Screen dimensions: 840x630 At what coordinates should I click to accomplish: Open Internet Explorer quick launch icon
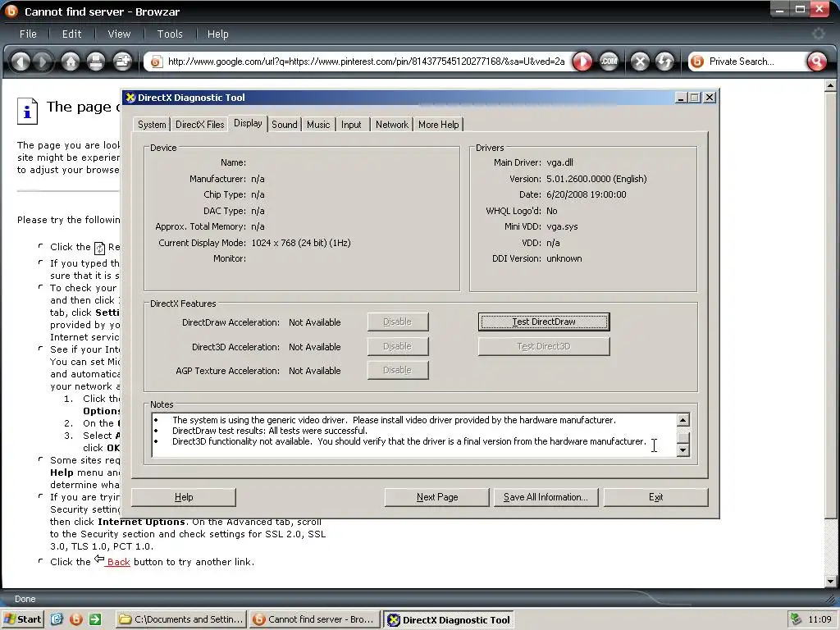point(57,619)
